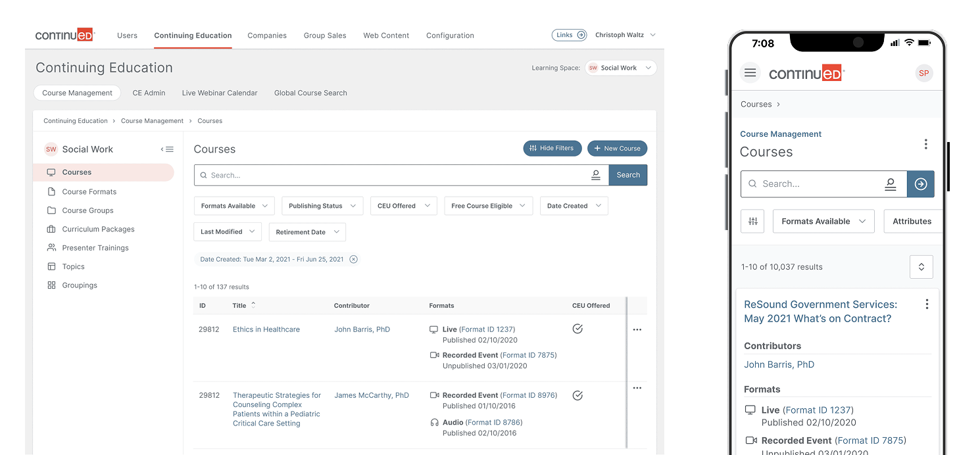The height and width of the screenshot is (455, 980).
Task: Click the desktop course search field
Action: click(395, 176)
